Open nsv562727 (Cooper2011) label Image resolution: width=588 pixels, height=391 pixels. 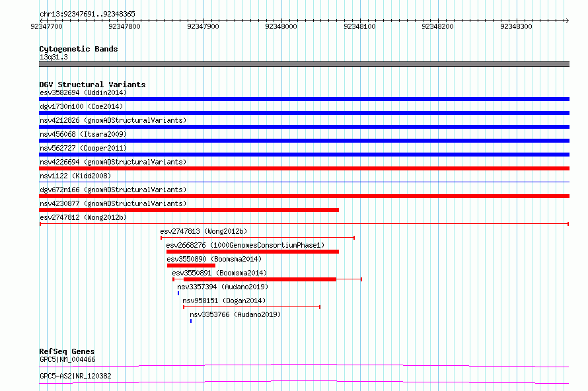(83, 148)
